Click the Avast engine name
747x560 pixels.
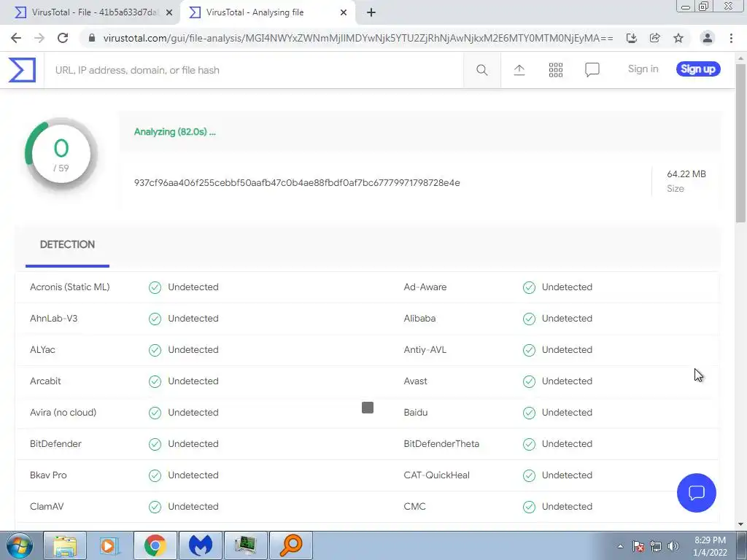point(415,381)
